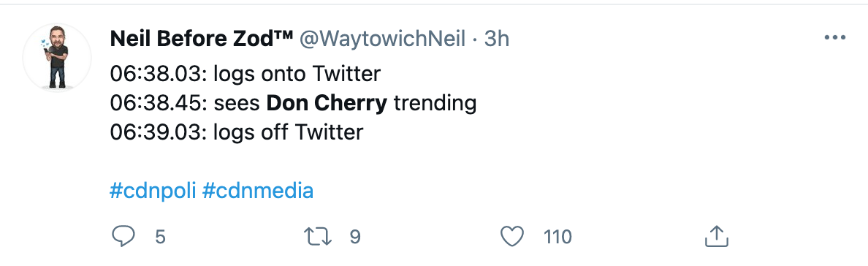868x266 pixels.
Task: Open the Neil Before Zod display name
Action: coord(202,39)
